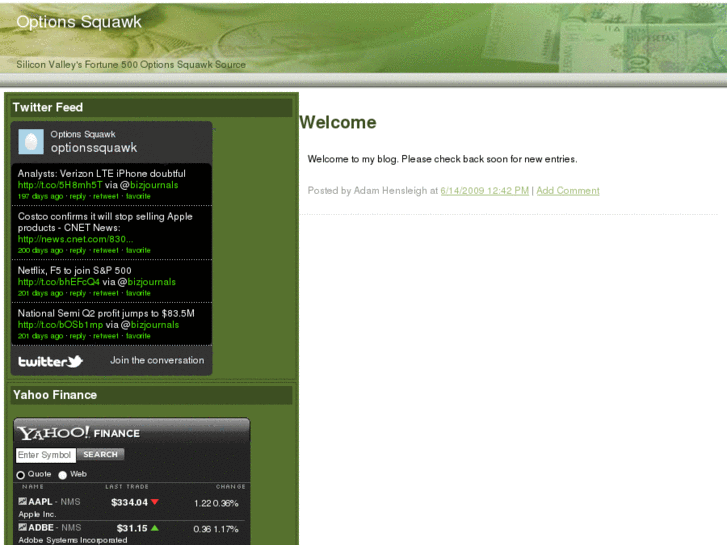Click the ADBE last trade price $31.15
Image resolution: width=727 pixels, height=545 pixels.
[132, 528]
